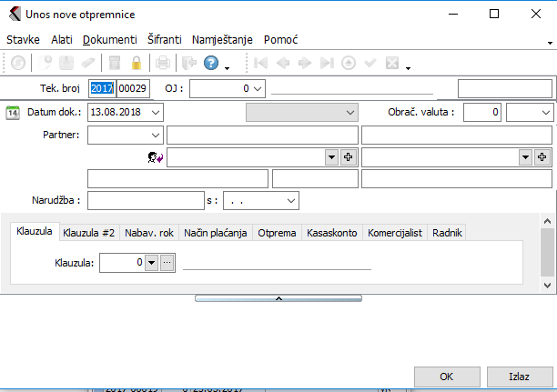Click the exit door toolbar icon
Viewport: 557px width, 392px height.
click(188, 64)
